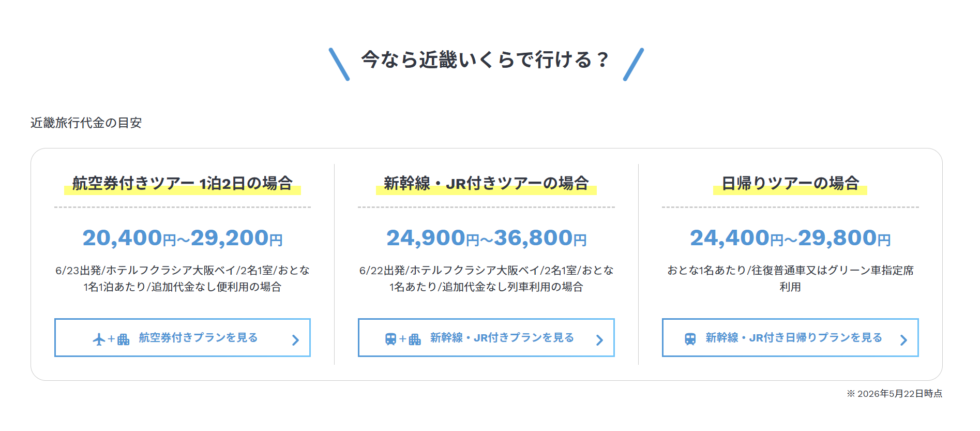Screen dimensions: 980x431
Task: Click the 2026年5月22日時点 date note
Action: (x=899, y=394)
